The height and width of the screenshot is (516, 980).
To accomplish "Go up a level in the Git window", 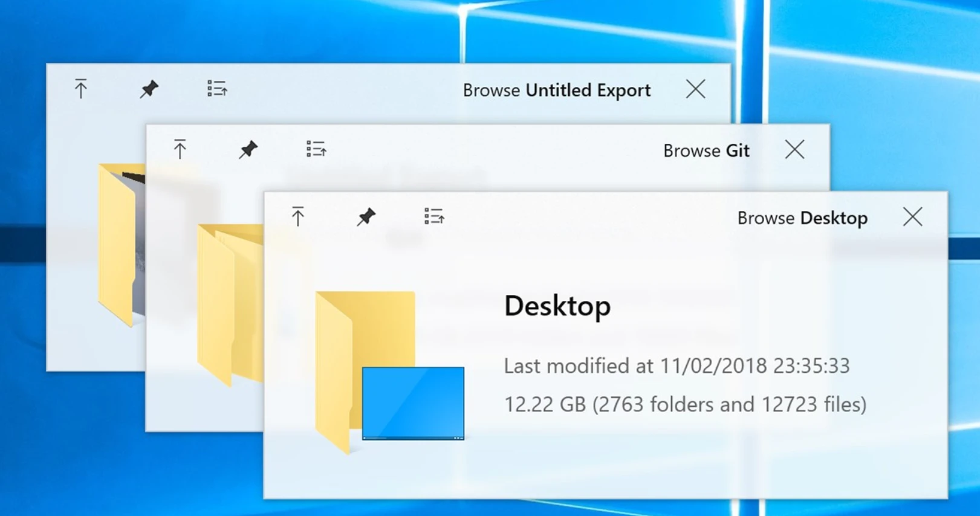I will (180, 149).
